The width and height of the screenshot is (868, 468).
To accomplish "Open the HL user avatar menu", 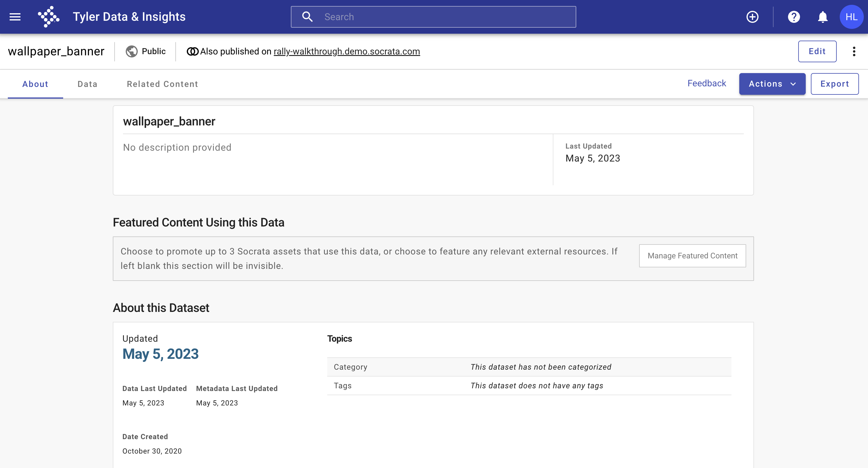I will [x=851, y=17].
